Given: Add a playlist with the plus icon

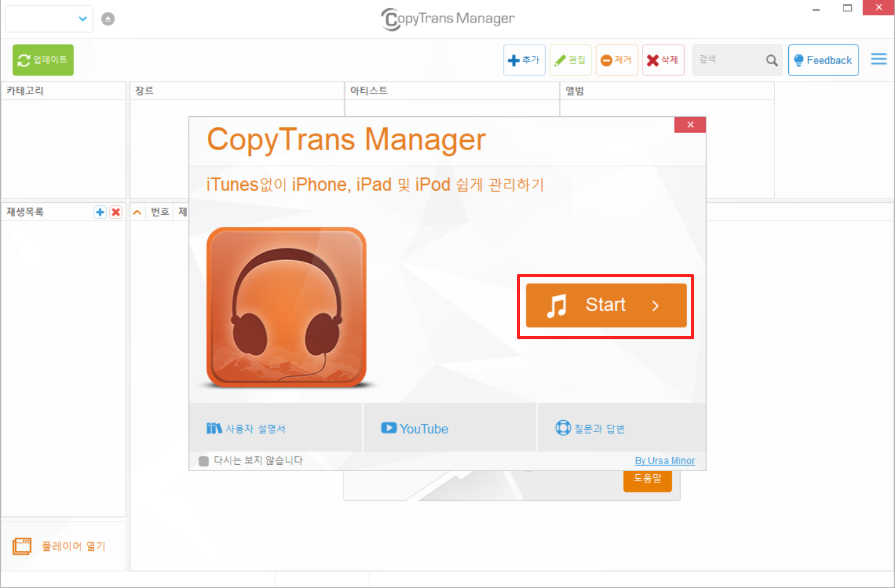Looking at the screenshot, I should coord(100,212).
